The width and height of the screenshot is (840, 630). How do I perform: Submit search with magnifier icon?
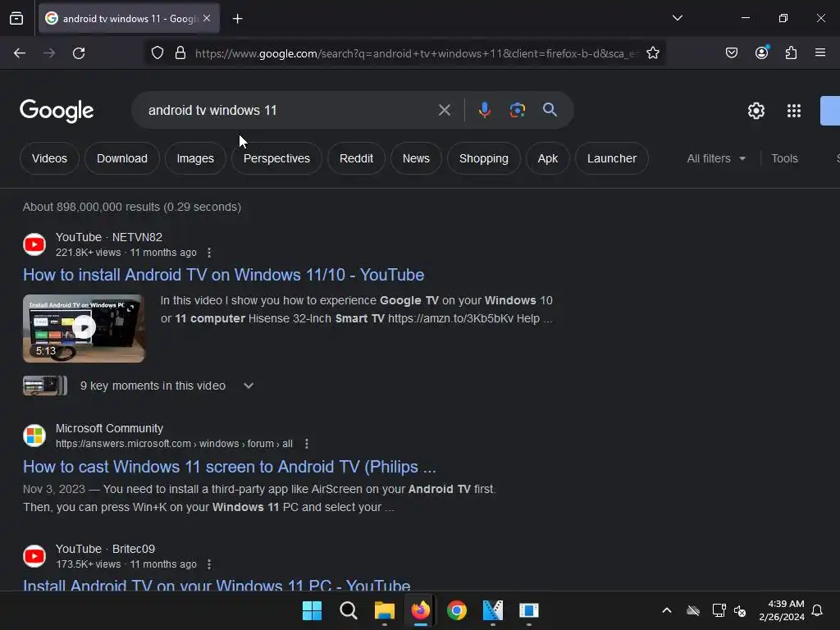pos(550,110)
